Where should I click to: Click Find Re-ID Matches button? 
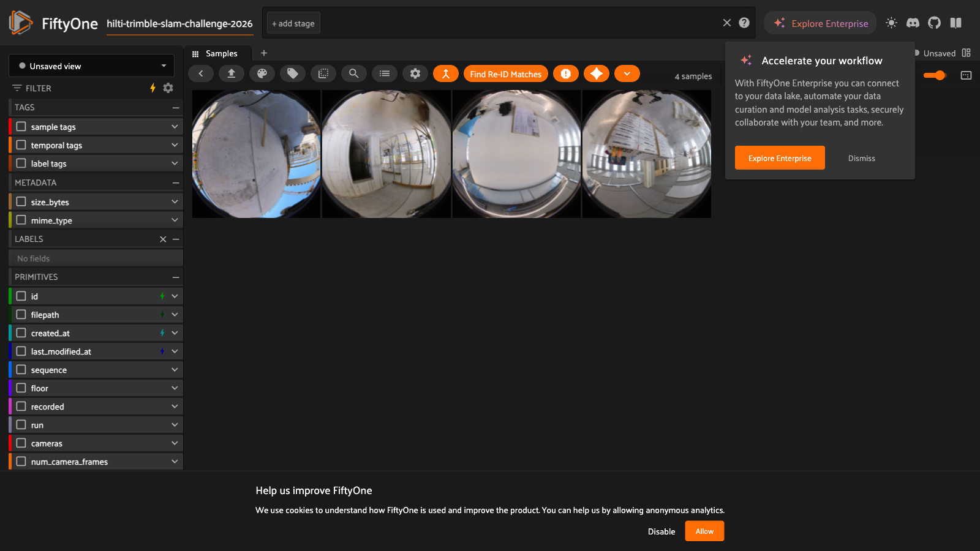point(506,73)
